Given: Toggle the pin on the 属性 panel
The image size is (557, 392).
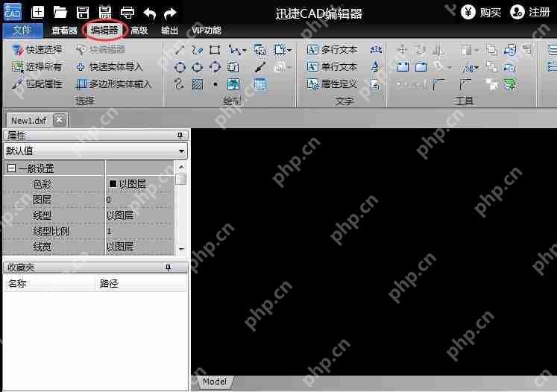Looking at the screenshot, I should click(180, 136).
